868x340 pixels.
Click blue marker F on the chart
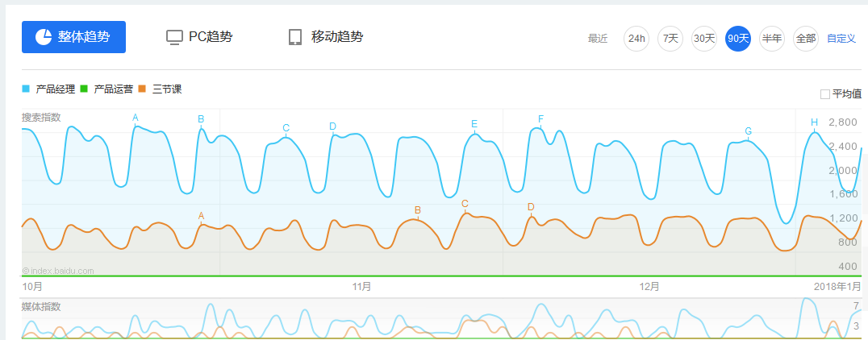(x=540, y=119)
